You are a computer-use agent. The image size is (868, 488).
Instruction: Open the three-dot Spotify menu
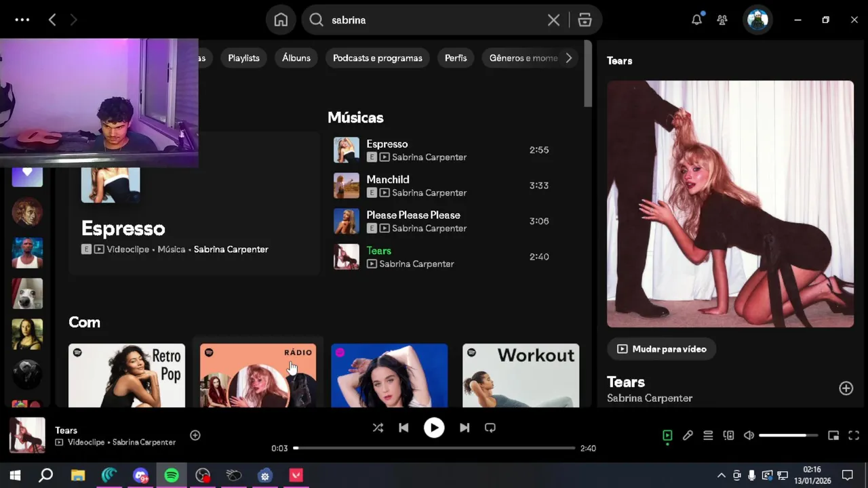tap(22, 20)
